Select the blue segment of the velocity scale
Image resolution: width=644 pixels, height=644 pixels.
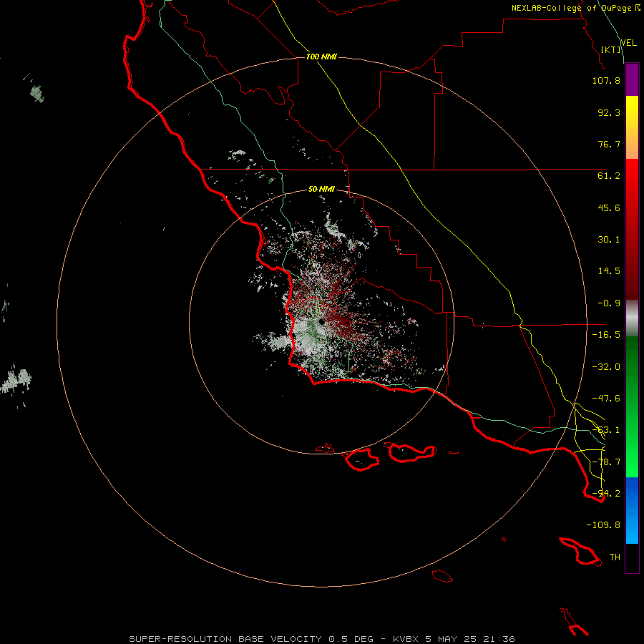632,510
